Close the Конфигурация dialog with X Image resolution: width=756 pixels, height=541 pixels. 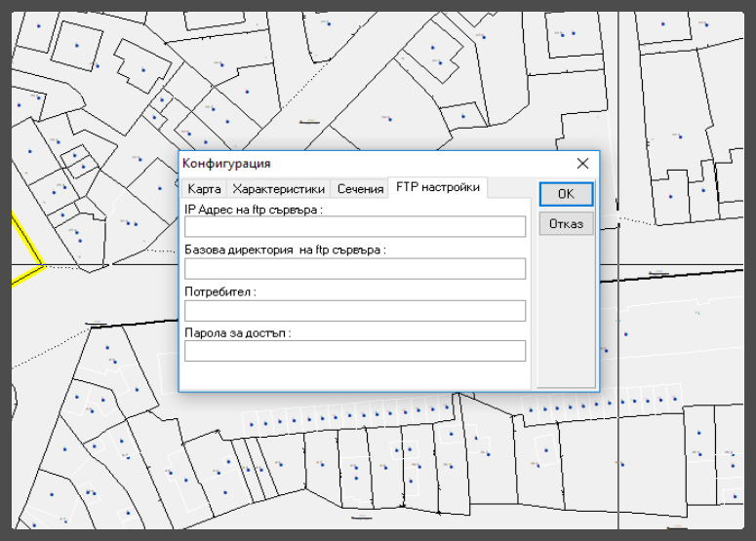[x=582, y=164]
